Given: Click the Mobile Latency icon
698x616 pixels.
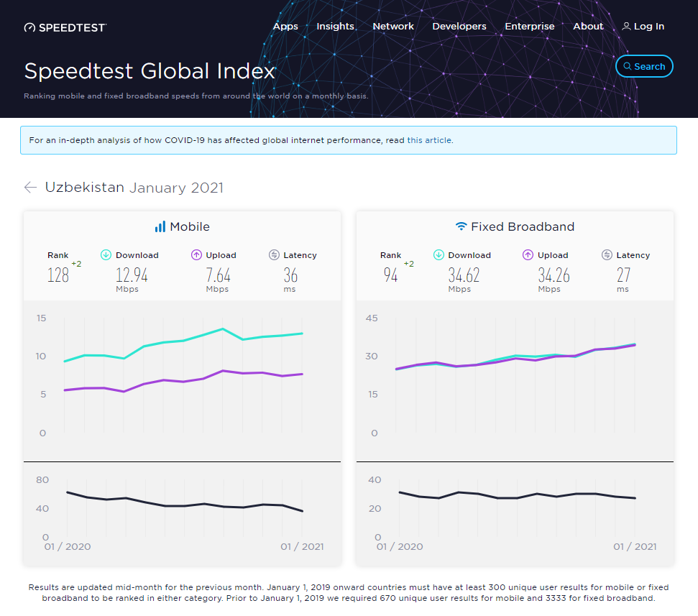Looking at the screenshot, I should coord(274,254).
